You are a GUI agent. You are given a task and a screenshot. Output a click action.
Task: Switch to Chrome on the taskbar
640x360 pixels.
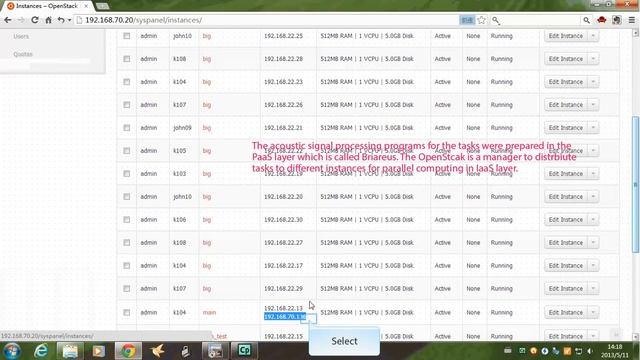tap(128, 351)
